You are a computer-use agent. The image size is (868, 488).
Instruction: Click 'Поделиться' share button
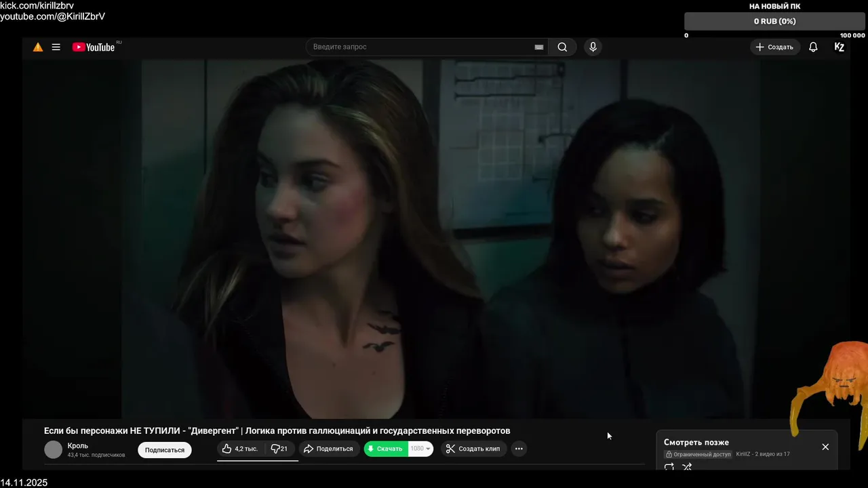coord(329,449)
